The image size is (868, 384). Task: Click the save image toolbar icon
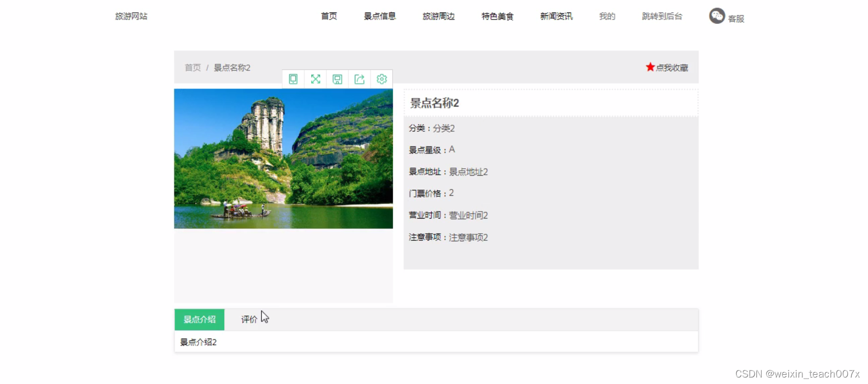pos(338,79)
